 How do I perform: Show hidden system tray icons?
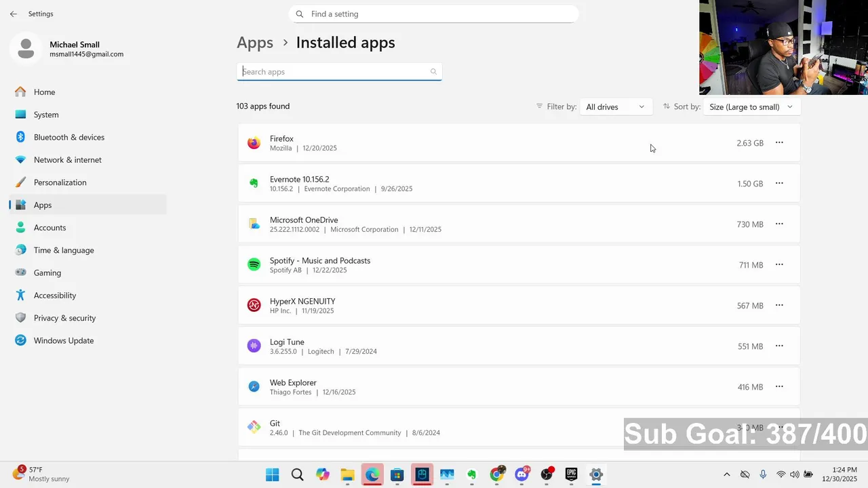[x=727, y=474]
